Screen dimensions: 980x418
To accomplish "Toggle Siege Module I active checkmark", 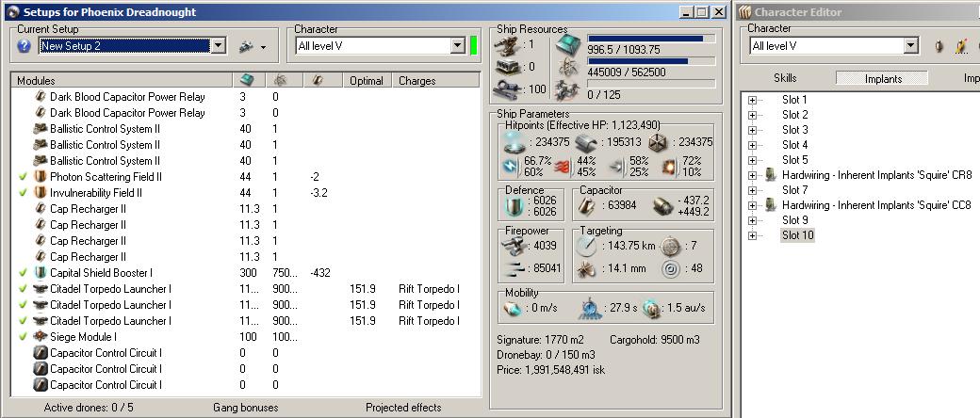I will tap(24, 337).
